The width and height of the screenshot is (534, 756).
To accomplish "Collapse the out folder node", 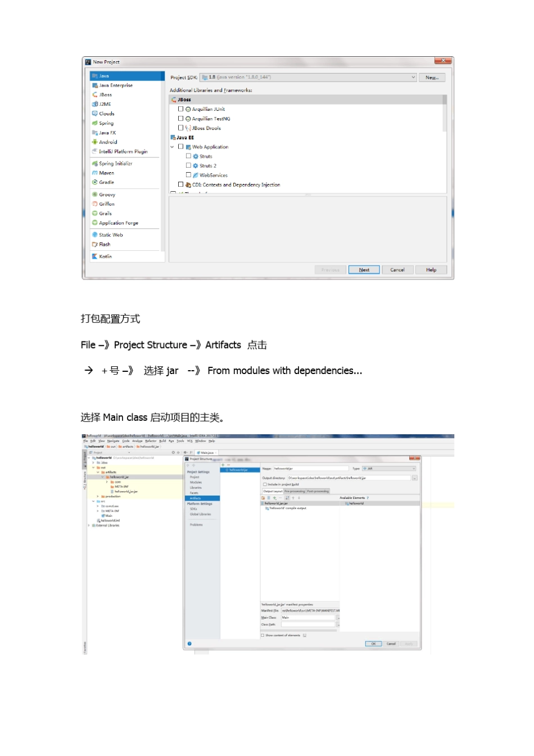I will pyautogui.click(x=94, y=467).
